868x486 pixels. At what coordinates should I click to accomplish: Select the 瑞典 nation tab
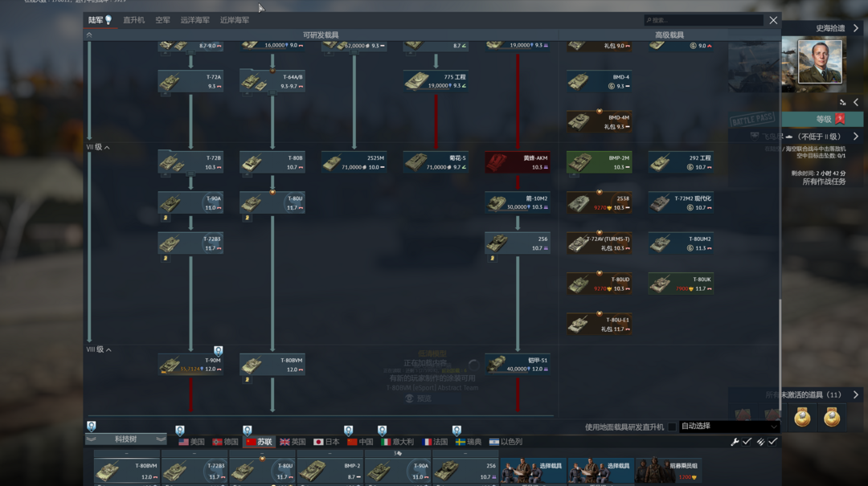click(469, 442)
